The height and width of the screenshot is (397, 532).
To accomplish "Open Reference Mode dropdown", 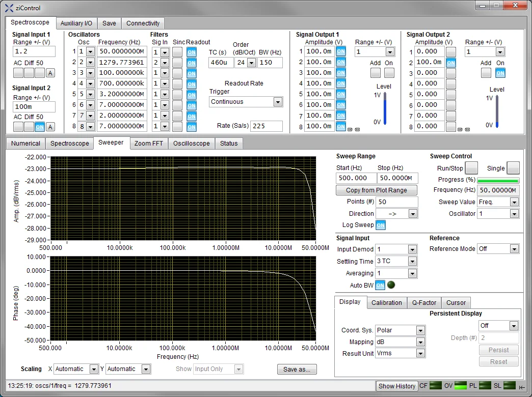I will coord(514,249).
